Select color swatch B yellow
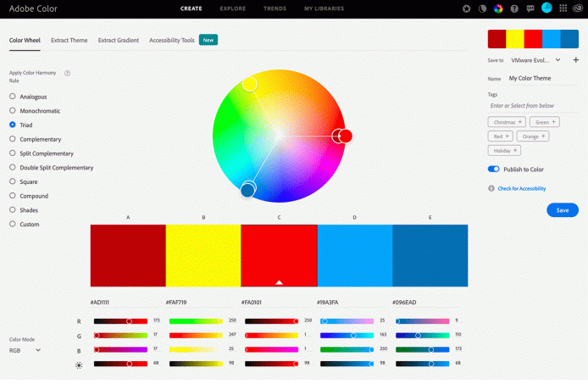 tap(203, 256)
